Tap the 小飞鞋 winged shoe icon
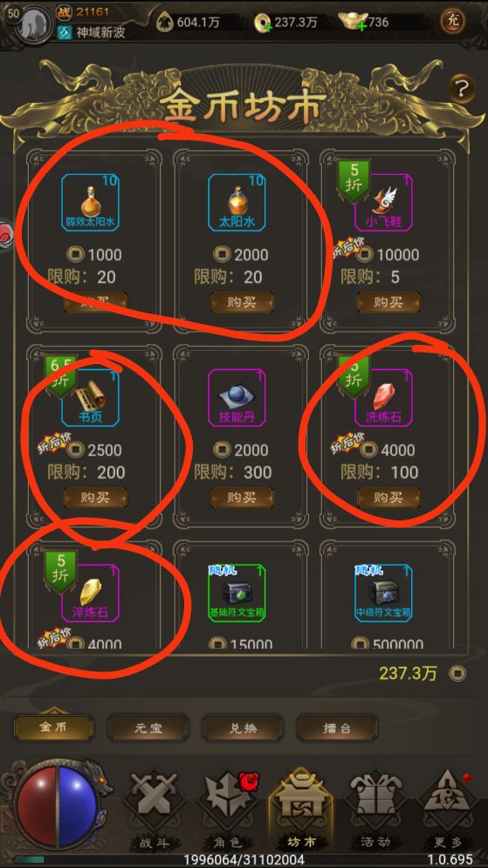This screenshot has width=488, height=868. tap(383, 202)
